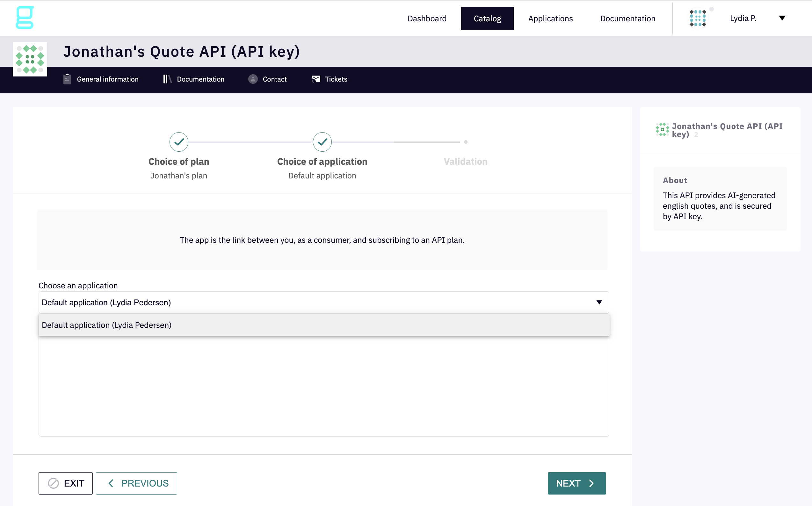Click the PREVIOUS button
Image resolution: width=812 pixels, height=506 pixels.
click(136, 483)
